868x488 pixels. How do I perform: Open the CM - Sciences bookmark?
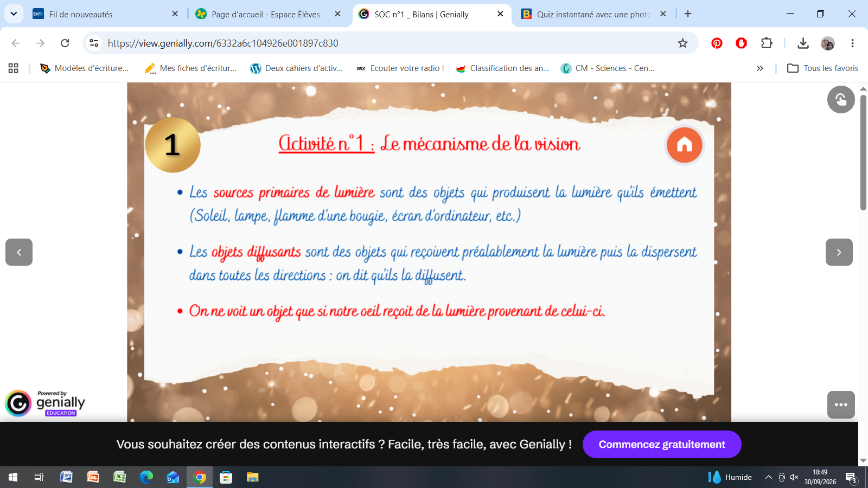[608, 68]
